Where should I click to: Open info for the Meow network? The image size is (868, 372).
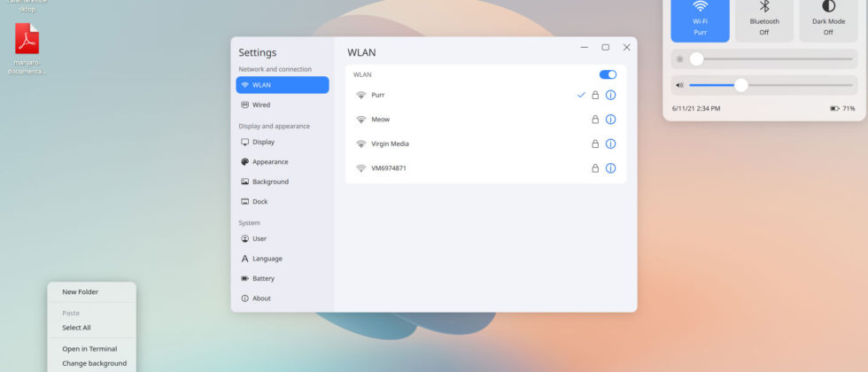click(610, 120)
